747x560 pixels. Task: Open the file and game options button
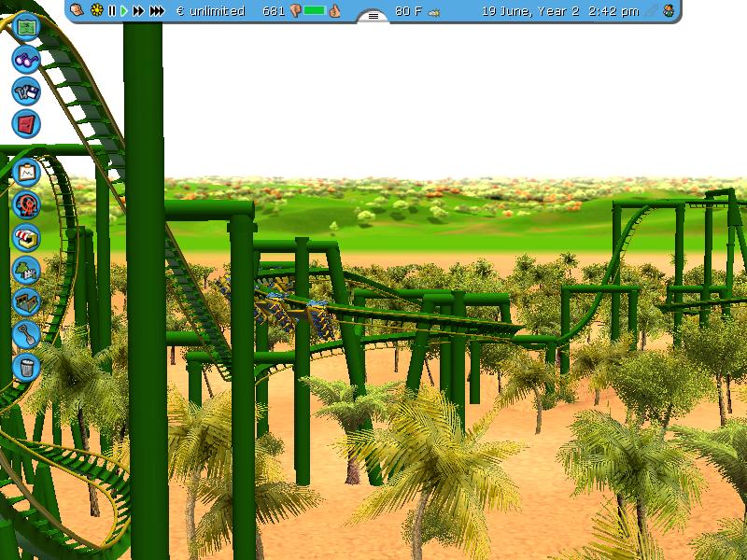26,91
